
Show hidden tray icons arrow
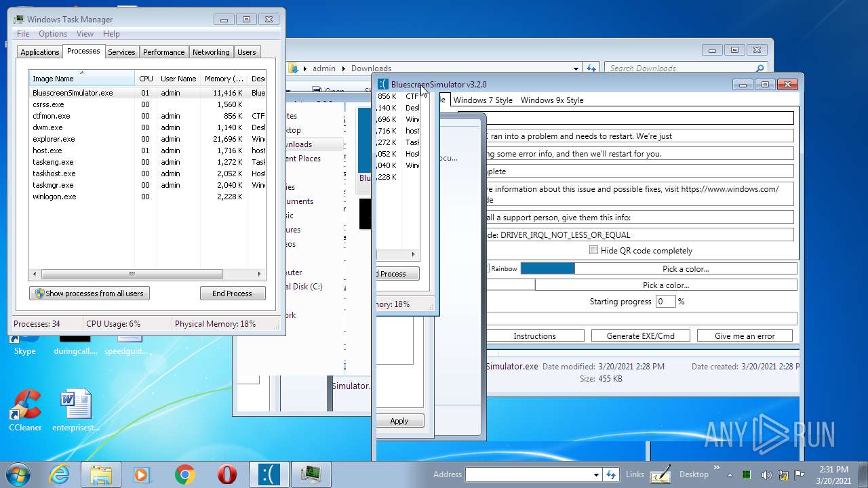click(730, 474)
